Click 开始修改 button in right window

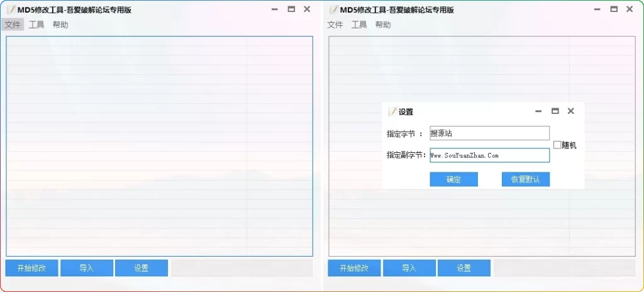pyautogui.click(x=354, y=268)
